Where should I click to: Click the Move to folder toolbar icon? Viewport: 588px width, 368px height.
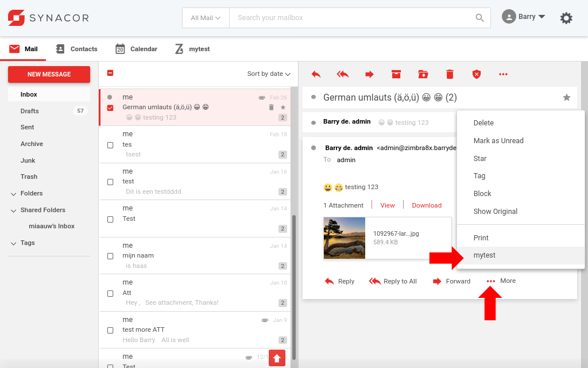[x=423, y=74]
